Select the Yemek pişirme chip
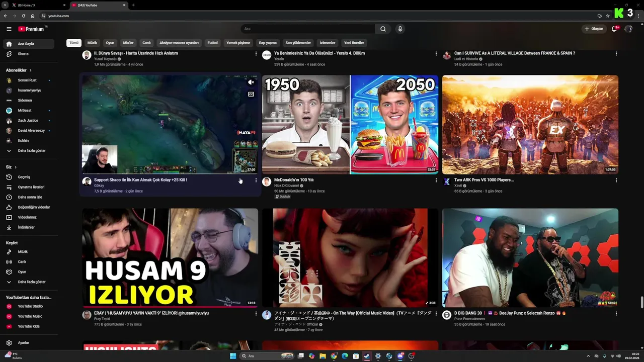The image size is (644, 362). coord(238,43)
